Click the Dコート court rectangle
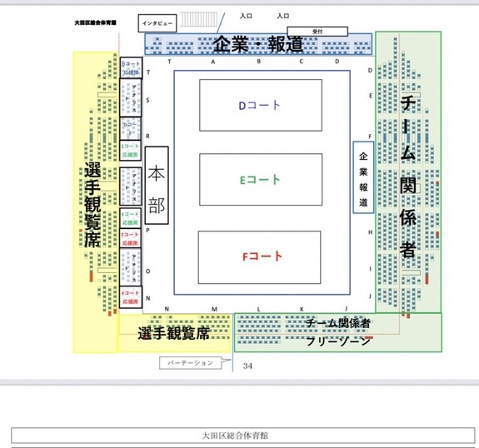The image size is (479, 448). click(x=261, y=106)
